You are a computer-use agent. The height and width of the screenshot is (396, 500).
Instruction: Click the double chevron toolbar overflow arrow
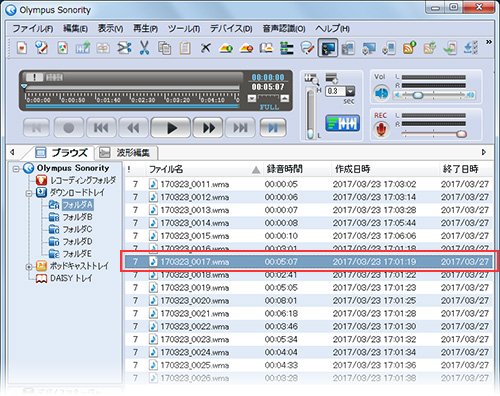(x=488, y=42)
